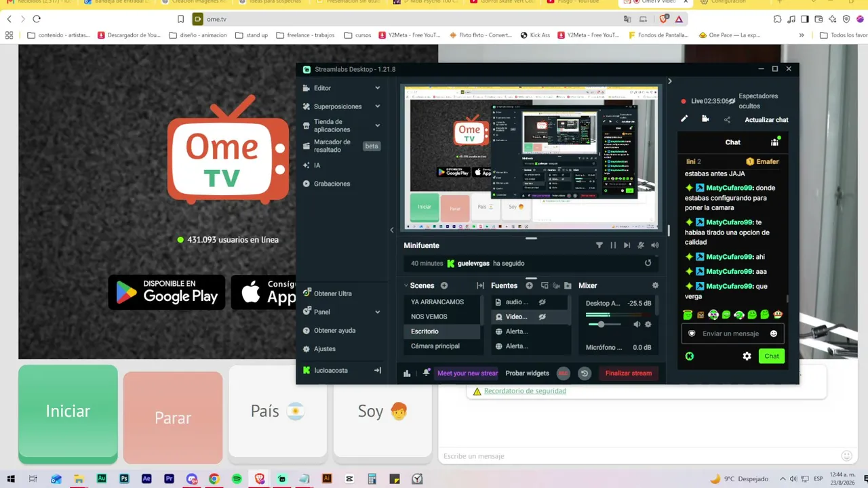The image size is (868, 488).
Task: Collapse the Streamlabs sidebar arrow
Action: [392, 230]
